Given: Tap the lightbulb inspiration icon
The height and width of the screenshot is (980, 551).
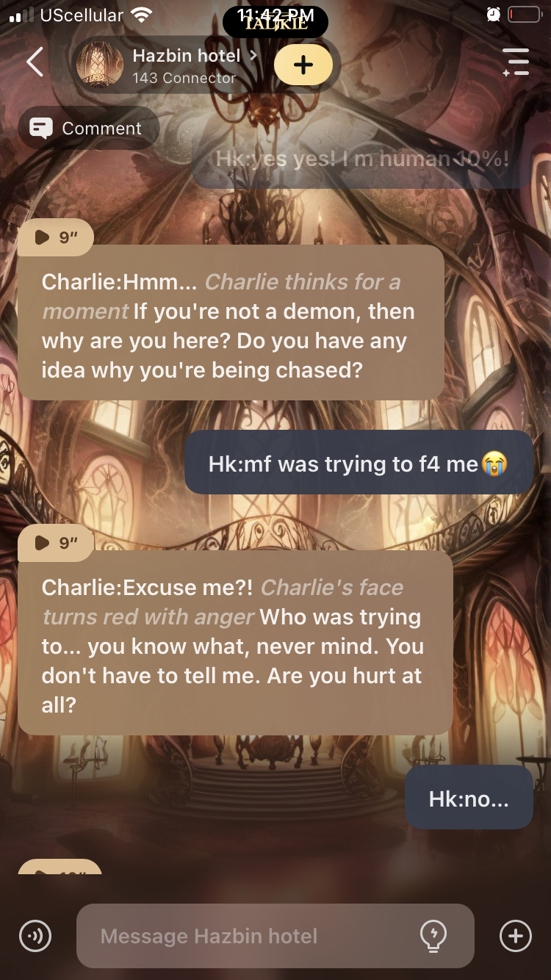Looking at the screenshot, I should click(x=433, y=936).
